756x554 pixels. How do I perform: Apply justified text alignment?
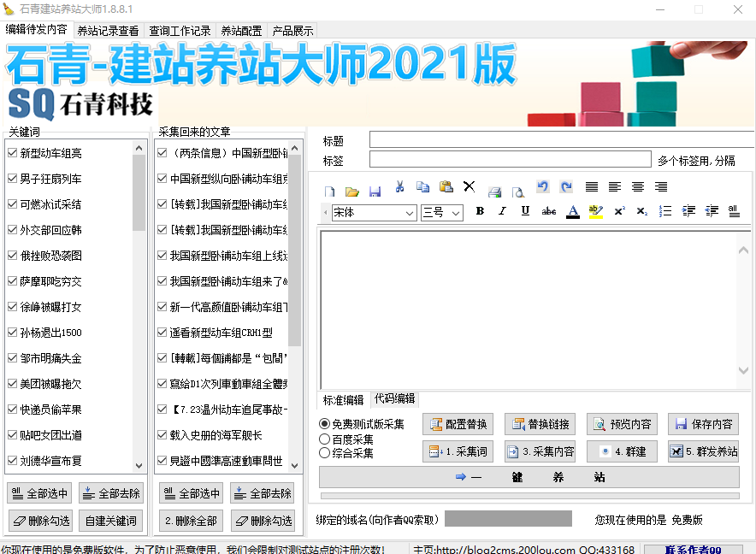pos(592,186)
